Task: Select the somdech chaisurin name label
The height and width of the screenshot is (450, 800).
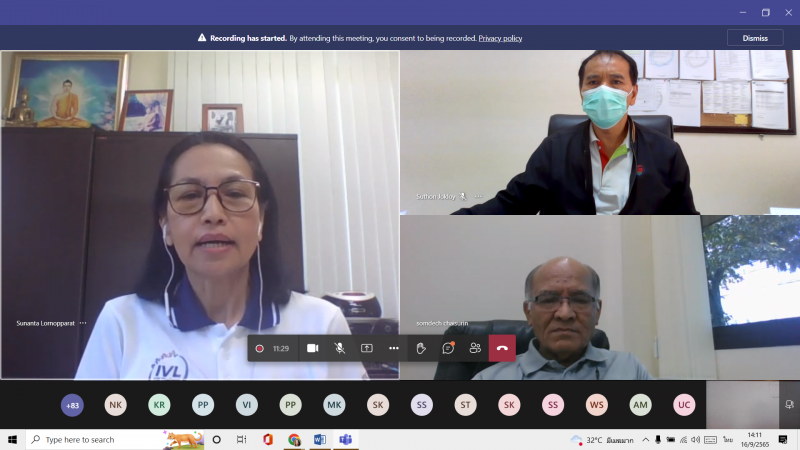Action: tap(442, 323)
